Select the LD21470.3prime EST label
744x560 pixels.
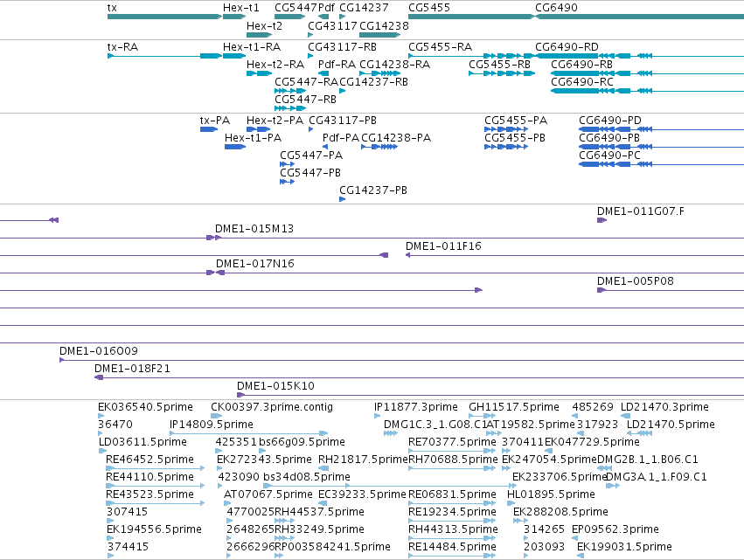(664, 407)
